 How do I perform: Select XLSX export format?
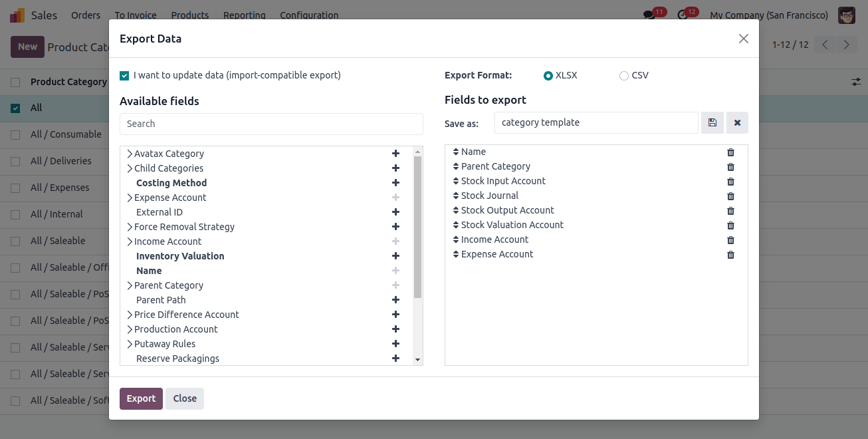pos(548,76)
